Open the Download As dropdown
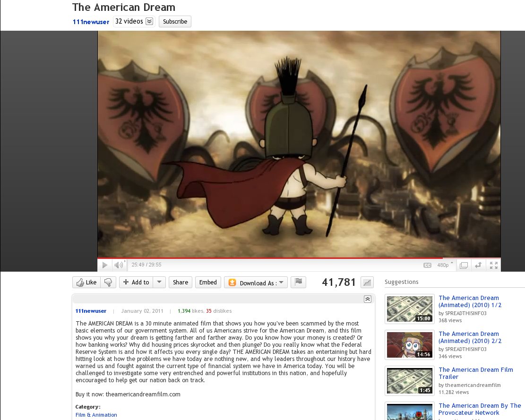The width and height of the screenshot is (525, 420). click(x=256, y=283)
